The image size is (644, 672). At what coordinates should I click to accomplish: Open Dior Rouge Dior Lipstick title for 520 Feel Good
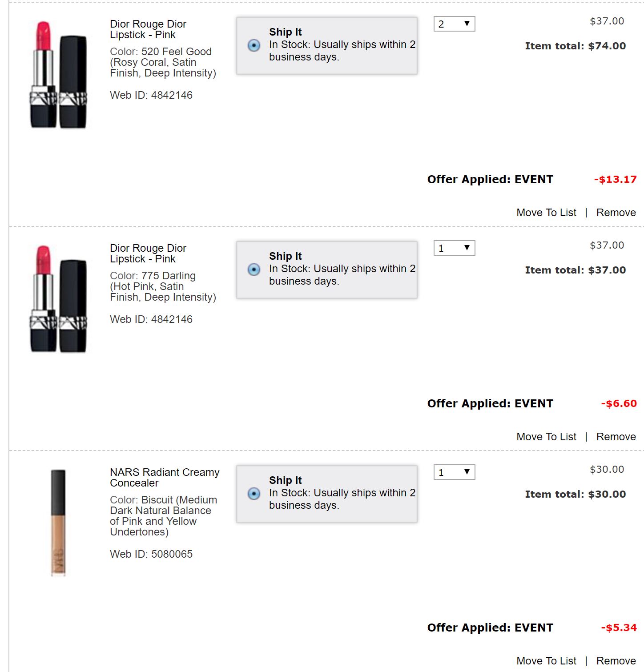(148, 29)
